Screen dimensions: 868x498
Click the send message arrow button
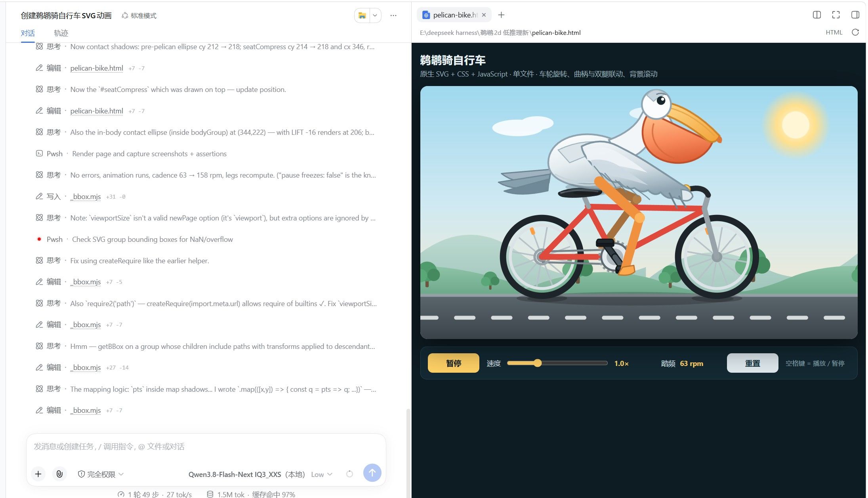click(x=372, y=473)
